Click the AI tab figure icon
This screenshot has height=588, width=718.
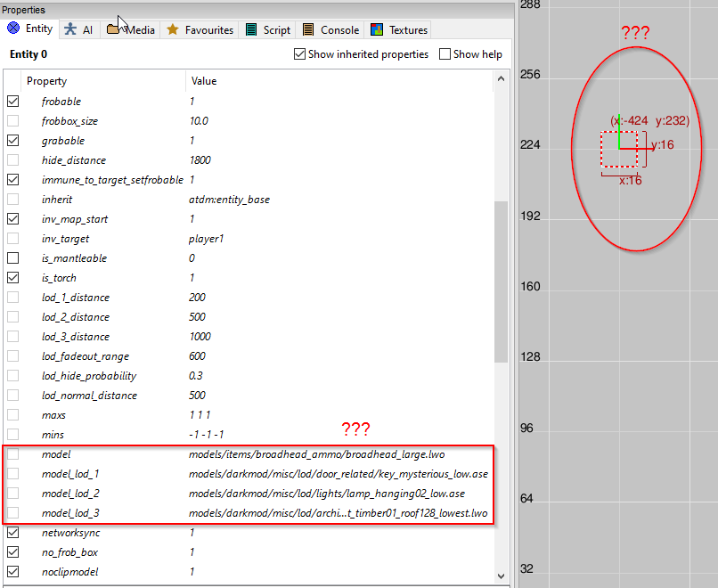[70, 29]
